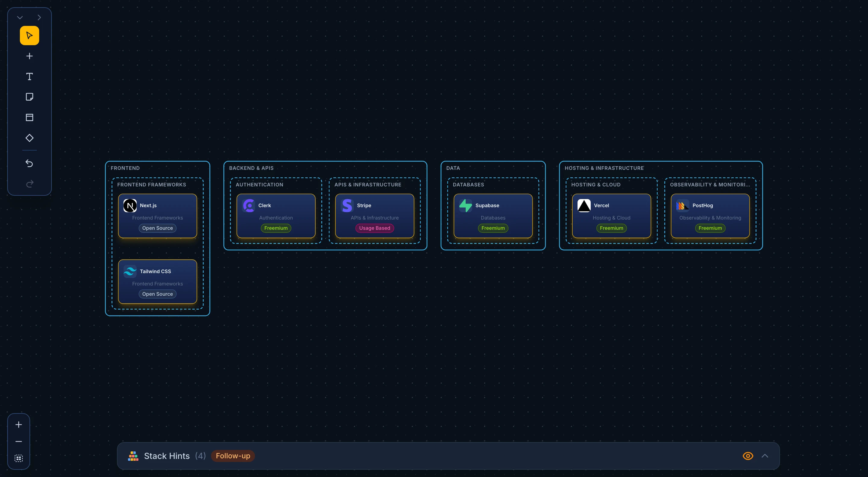Viewport: 868px width, 477px height.
Task: Click the Clerk logo icon
Action: pyautogui.click(x=248, y=205)
